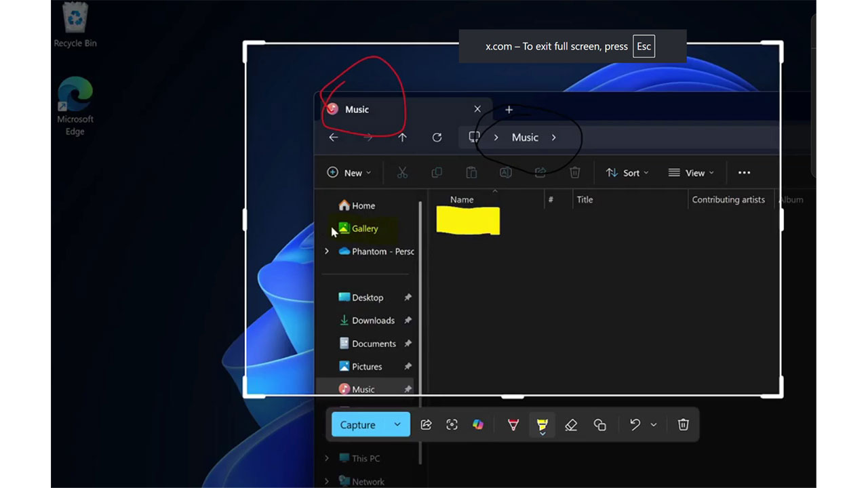The image size is (868, 488).
Task: Select Music in the navigation pane
Action: tap(366, 390)
